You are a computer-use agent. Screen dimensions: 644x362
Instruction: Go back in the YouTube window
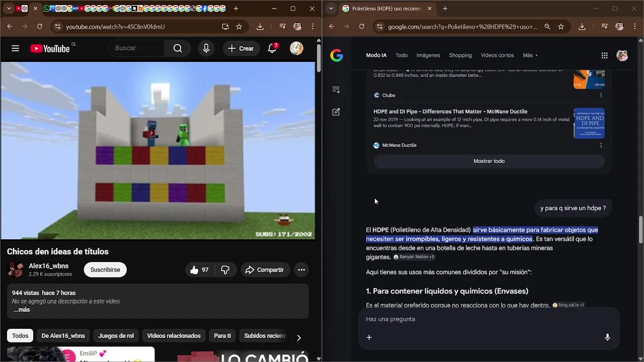[x=10, y=27]
